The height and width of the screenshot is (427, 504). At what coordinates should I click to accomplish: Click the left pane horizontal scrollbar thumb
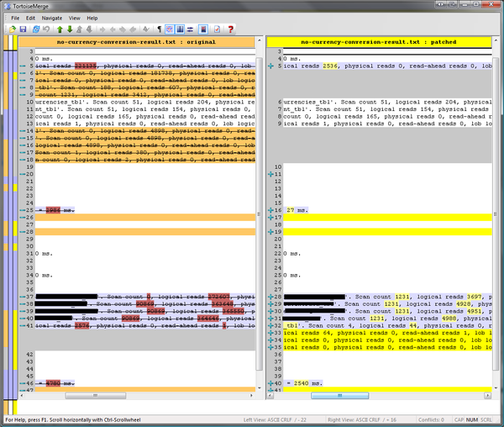coord(96,396)
